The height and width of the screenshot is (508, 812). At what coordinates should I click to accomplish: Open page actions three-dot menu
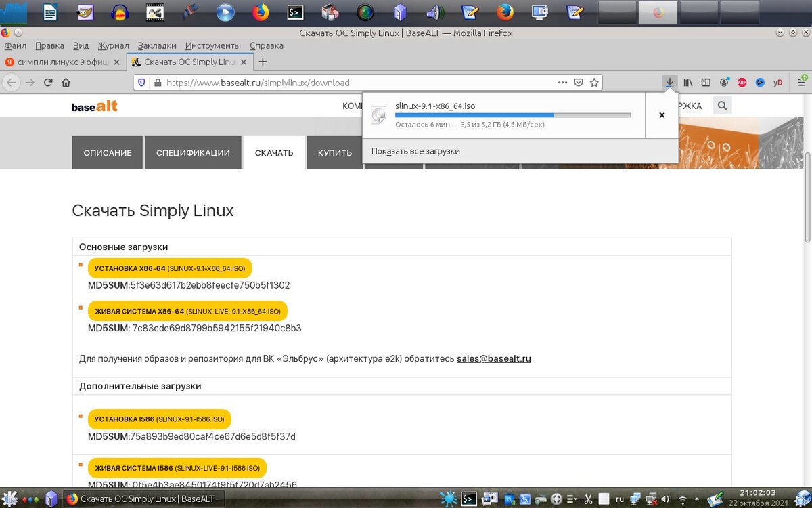pos(562,83)
